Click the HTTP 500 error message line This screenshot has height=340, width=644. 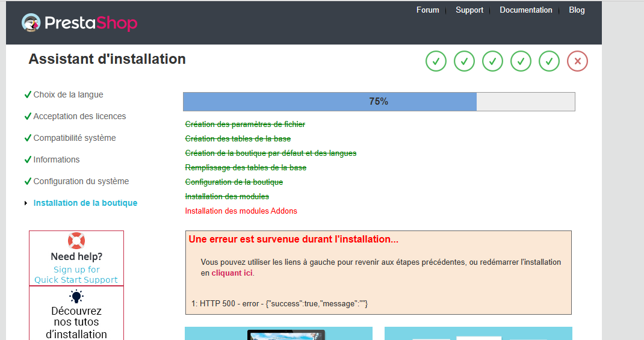coord(280,304)
